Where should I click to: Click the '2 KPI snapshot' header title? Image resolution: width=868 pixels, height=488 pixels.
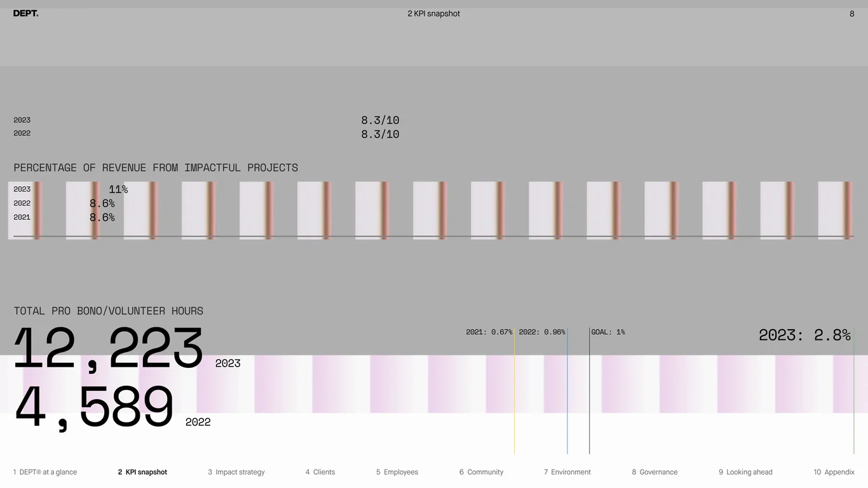pos(434,13)
